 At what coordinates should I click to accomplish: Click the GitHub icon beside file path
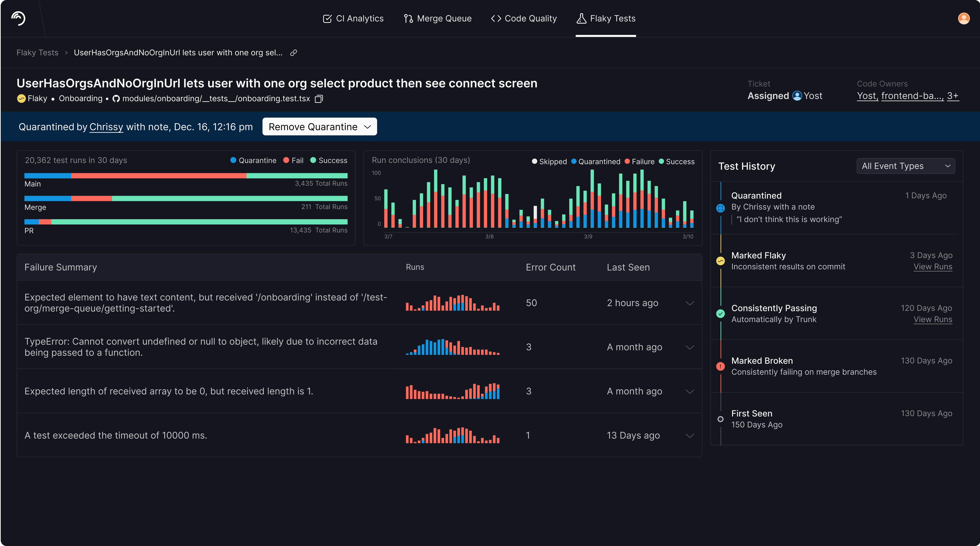click(116, 99)
